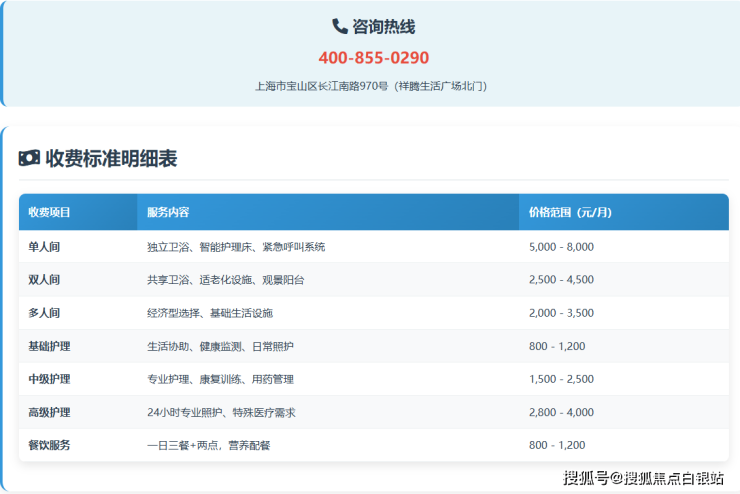Select the 收费项目 column header

[x=49, y=213]
